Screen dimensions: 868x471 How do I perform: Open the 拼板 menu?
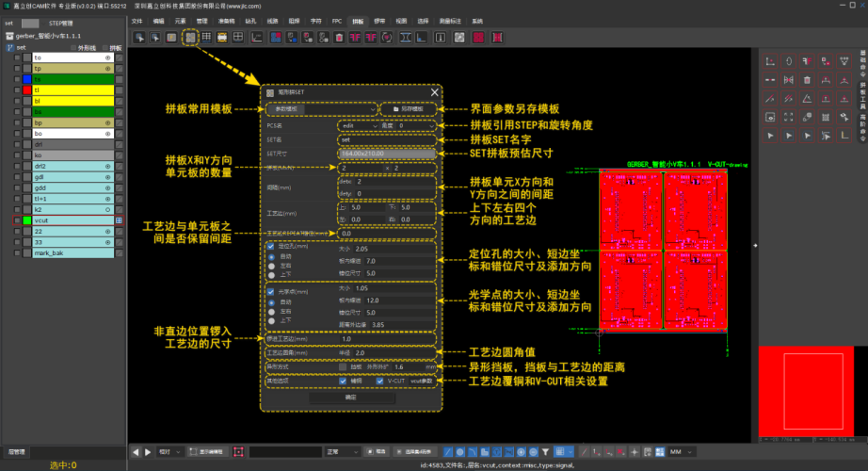click(358, 21)
